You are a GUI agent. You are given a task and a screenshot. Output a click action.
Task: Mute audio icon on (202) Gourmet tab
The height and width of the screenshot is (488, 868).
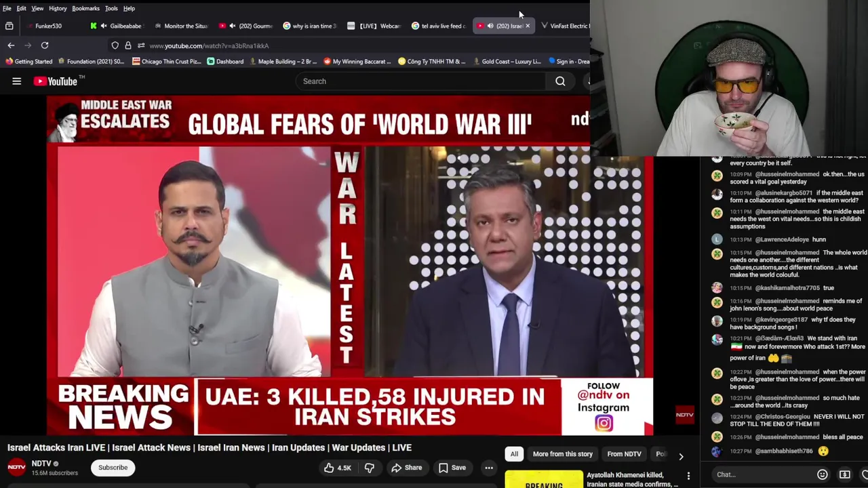[x=232, y=26]
